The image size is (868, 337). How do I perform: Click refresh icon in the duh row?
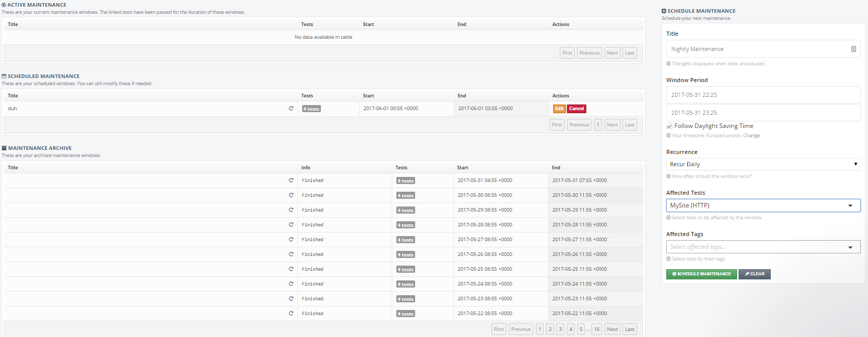(x=291, y=109)
